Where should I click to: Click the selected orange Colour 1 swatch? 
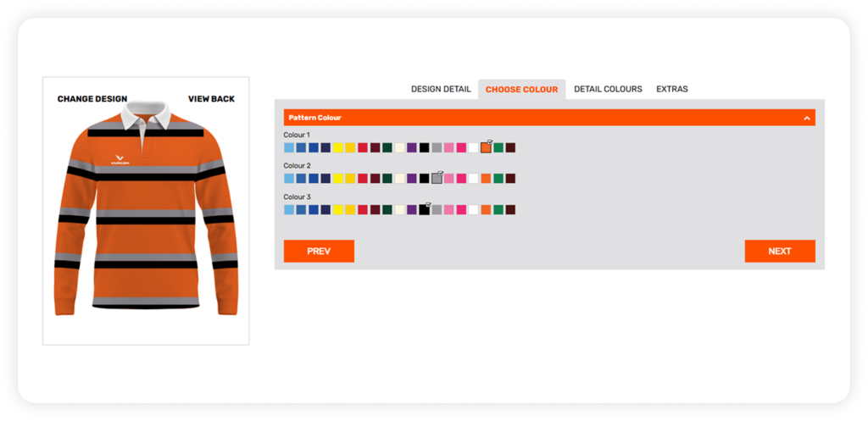click(x=486, y=148)
